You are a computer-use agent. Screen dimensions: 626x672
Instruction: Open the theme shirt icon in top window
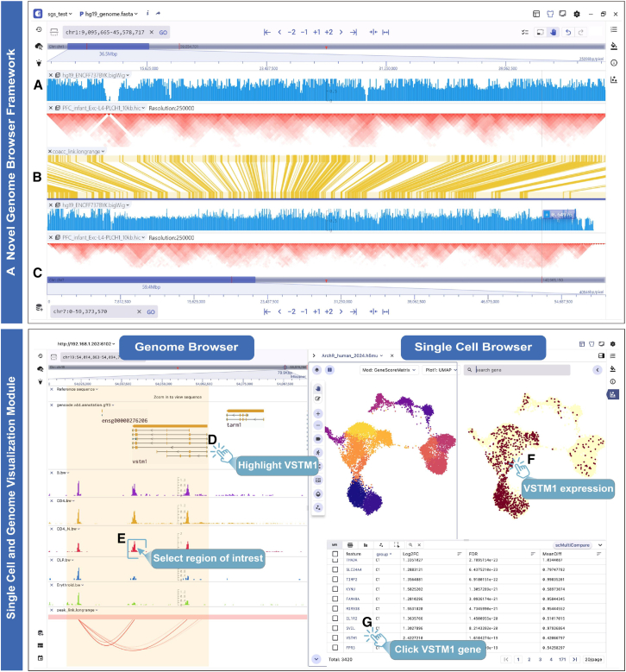point(550,14)
